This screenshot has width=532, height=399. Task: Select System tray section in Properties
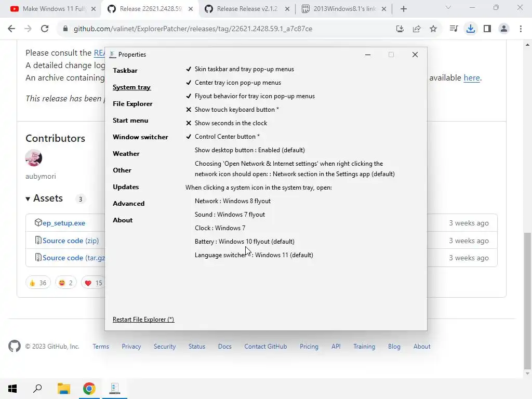pyautogui.click(x=131, y=87)
